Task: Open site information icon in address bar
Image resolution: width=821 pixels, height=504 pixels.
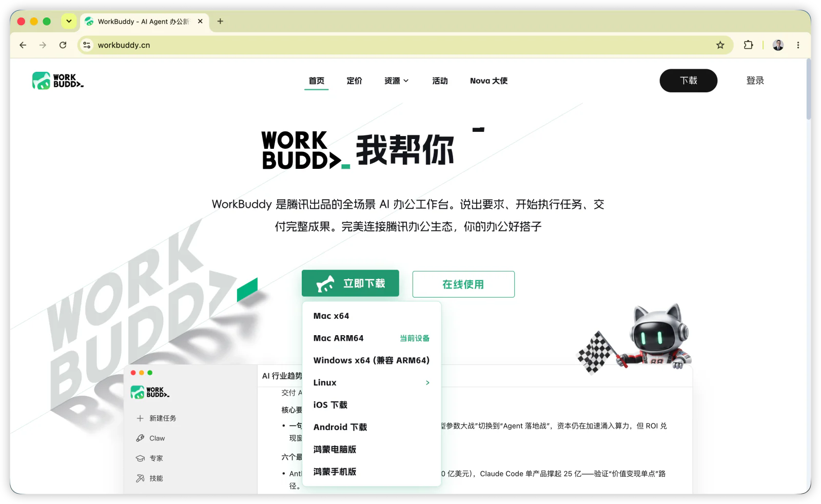Action: click(x=87, y=45)
